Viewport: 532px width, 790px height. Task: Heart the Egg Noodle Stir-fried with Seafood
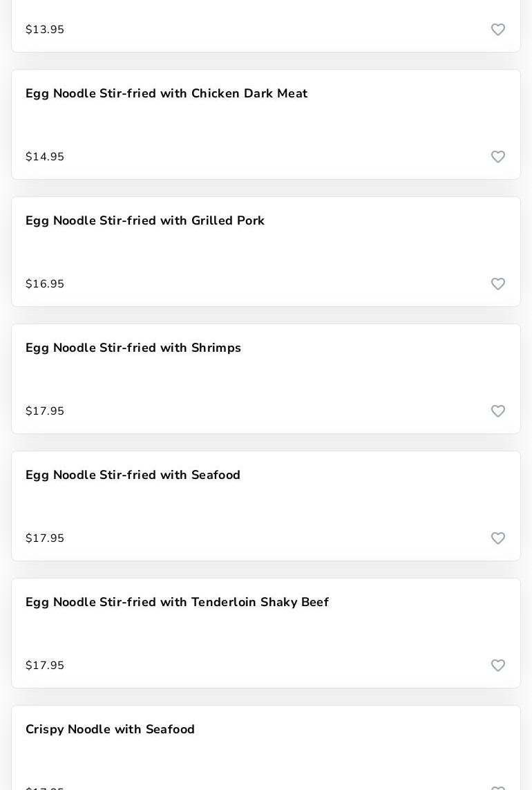click(x=498, y=538)
